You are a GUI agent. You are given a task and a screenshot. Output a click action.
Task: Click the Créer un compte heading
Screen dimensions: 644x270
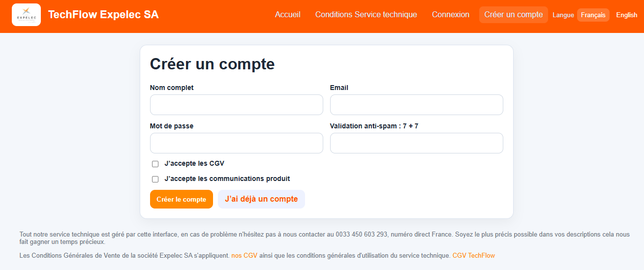213,64
